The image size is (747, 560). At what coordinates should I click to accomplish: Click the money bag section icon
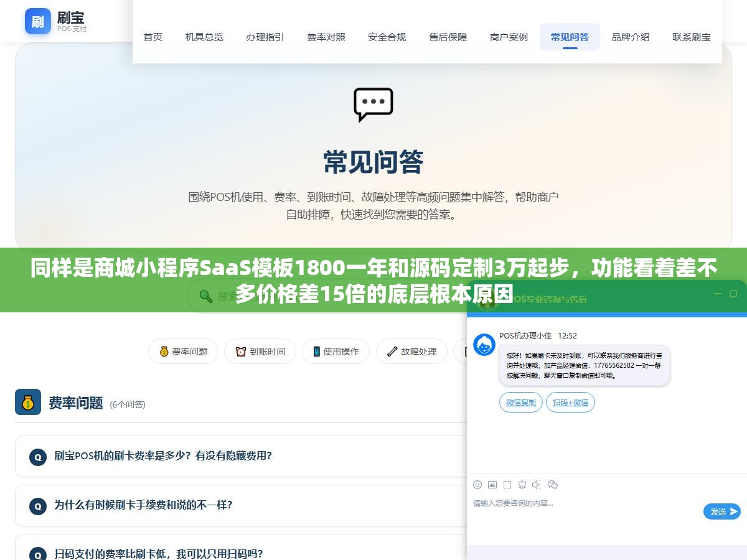[28, 403]
